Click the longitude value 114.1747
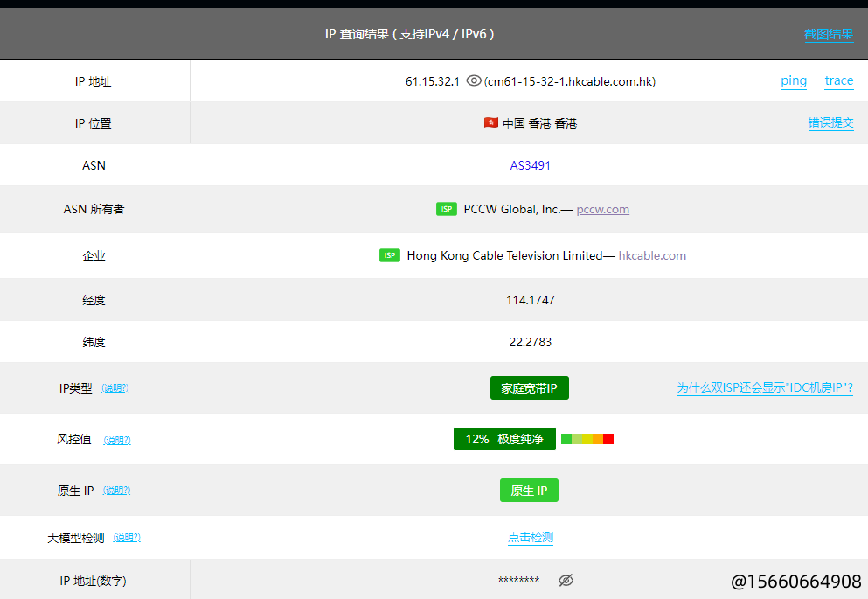The width and height of the screenshot is (868, 599). [531, 300]
